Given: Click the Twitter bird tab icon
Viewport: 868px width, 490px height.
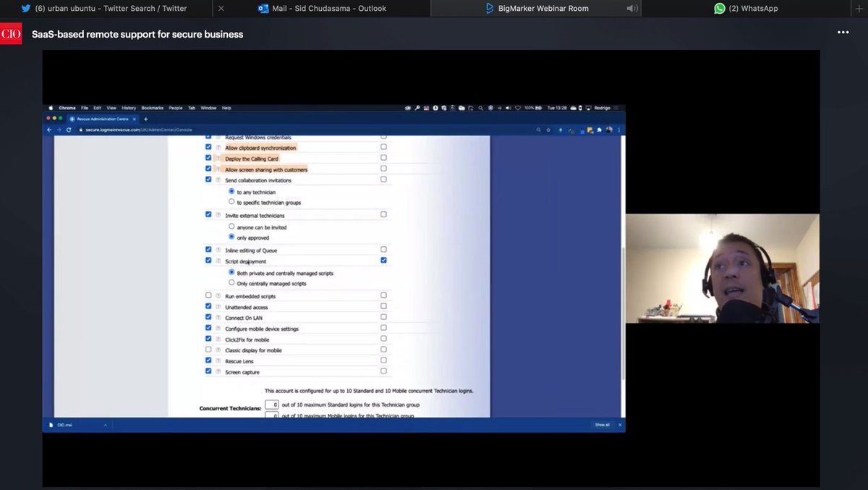Looking at the screenshot, I should click(x=26, y=9).
